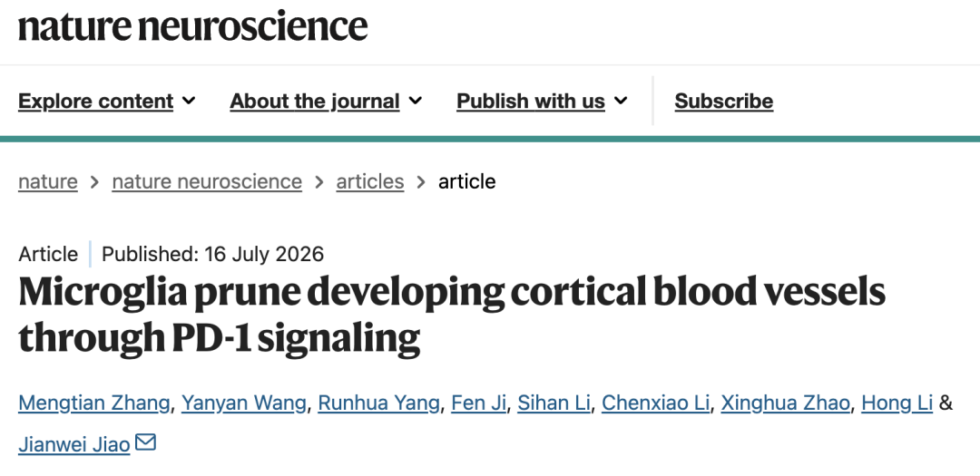Image resolution: width=980 pixels, height=476 pixels.
Task: Open author Yanyan Wang's details
Action: (244, 403)
